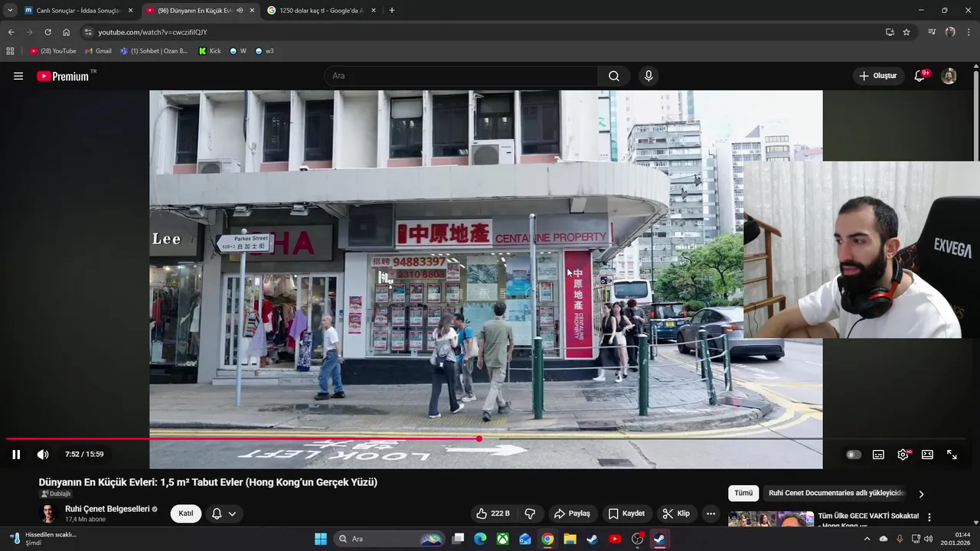This screenshot has width=980, height=551.
Task: Open Chrome home page button
Action: click(x=66, y=32)
